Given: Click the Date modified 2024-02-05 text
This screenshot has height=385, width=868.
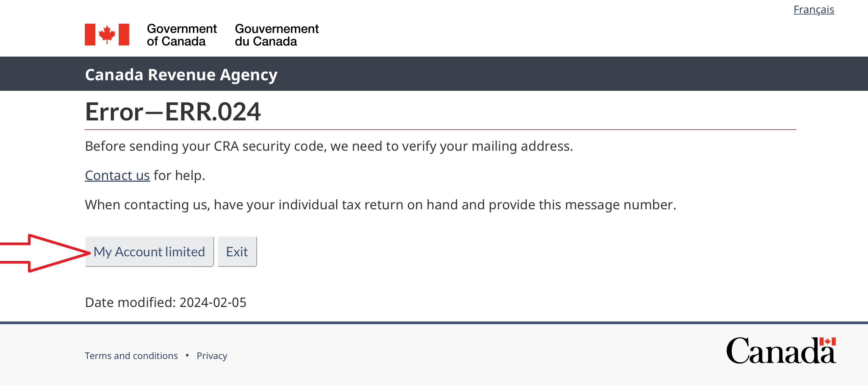Looking at the screenshot, I should pyautogui.click(x=165, y=302).
